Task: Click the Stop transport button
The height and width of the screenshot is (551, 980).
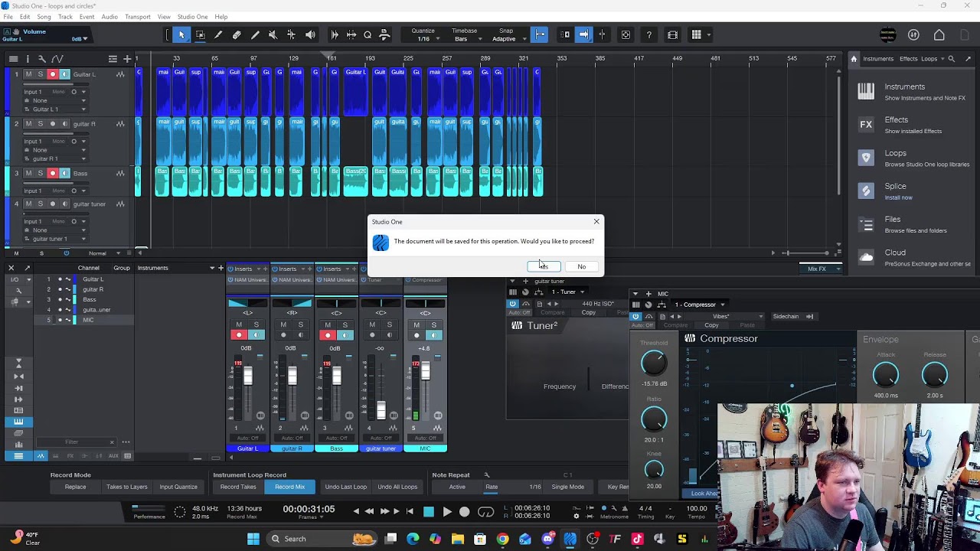Action: [x=429, y=512]
